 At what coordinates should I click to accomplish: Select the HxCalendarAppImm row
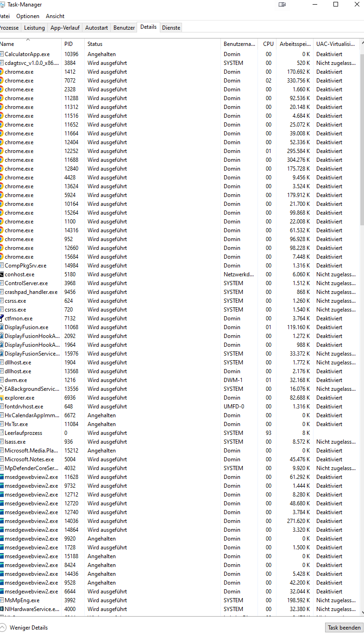(x=180, y=415)
